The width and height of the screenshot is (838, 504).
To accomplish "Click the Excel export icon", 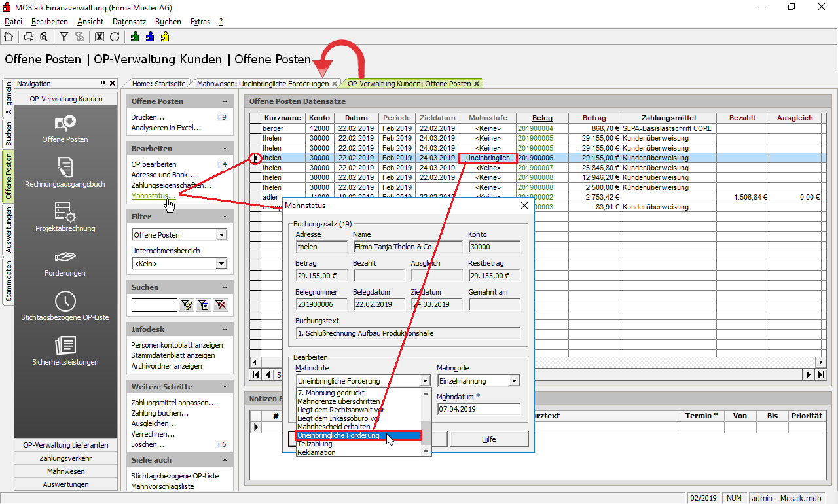I will pos(100,37).
